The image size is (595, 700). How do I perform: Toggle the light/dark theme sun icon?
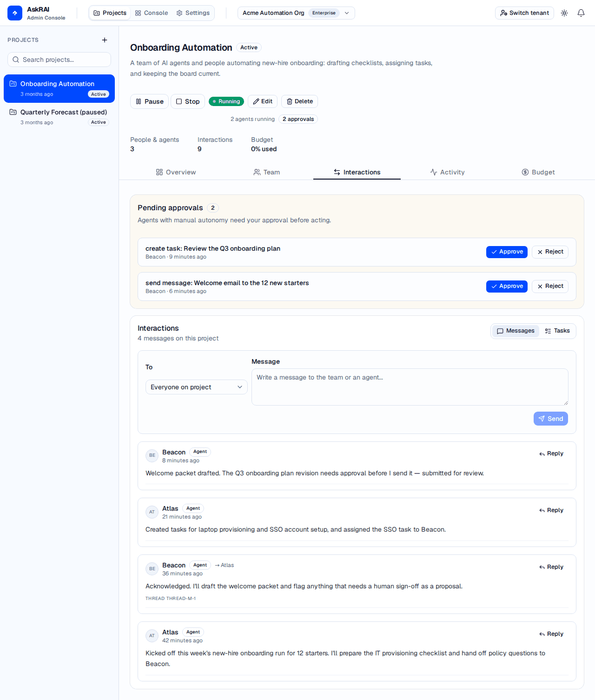pos(564,13)
